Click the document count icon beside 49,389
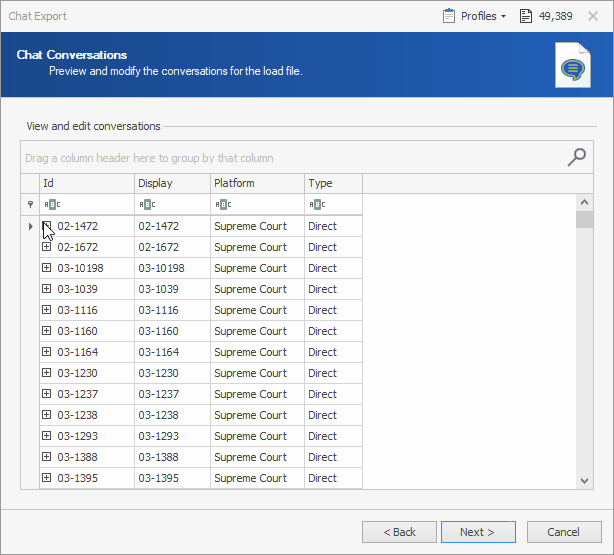Viewport: 614px width, 555px height. pos(526,16)
